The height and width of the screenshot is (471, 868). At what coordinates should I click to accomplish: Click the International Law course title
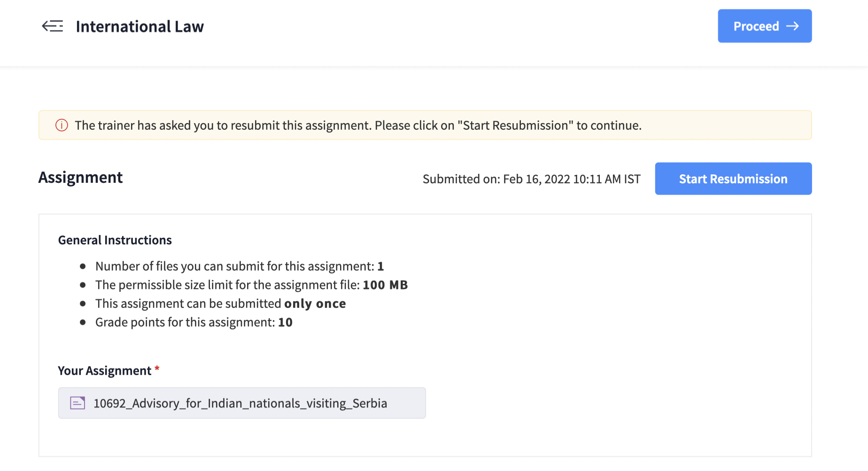(139, 27)
